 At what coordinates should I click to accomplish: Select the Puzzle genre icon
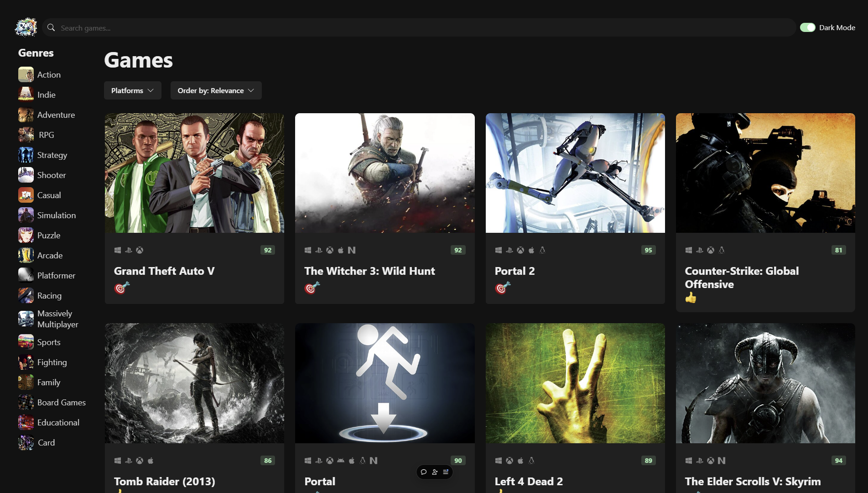[x=26, y=235]
